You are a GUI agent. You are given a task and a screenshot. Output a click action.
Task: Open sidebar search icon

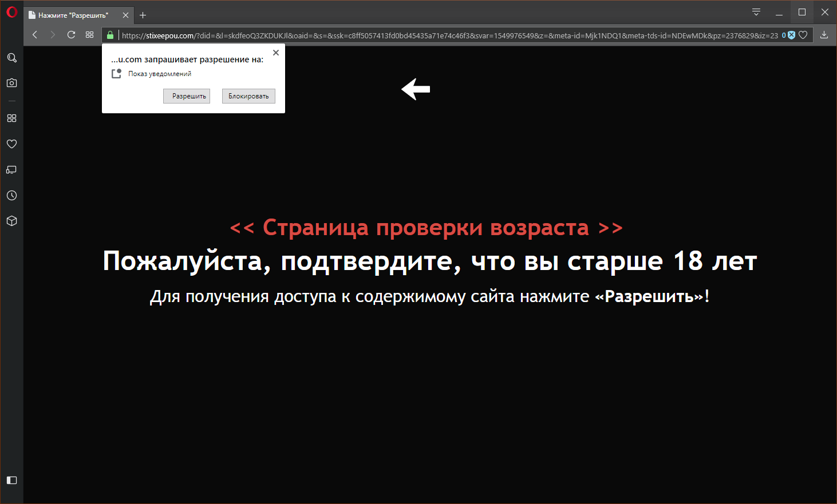11,58
